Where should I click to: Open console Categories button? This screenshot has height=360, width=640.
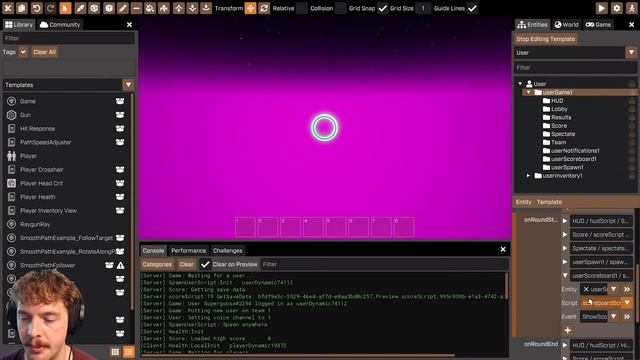[x=157, y=264]
